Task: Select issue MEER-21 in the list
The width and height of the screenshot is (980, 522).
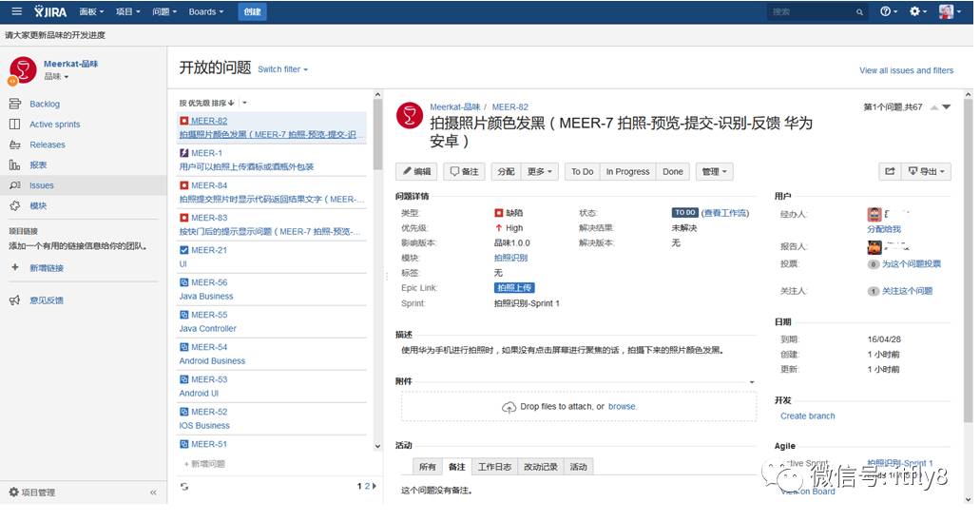Action: point(272,257)
